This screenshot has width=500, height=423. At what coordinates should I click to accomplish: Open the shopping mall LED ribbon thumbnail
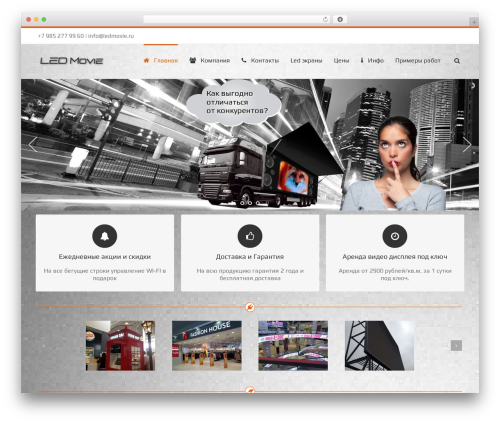(293, 346)
